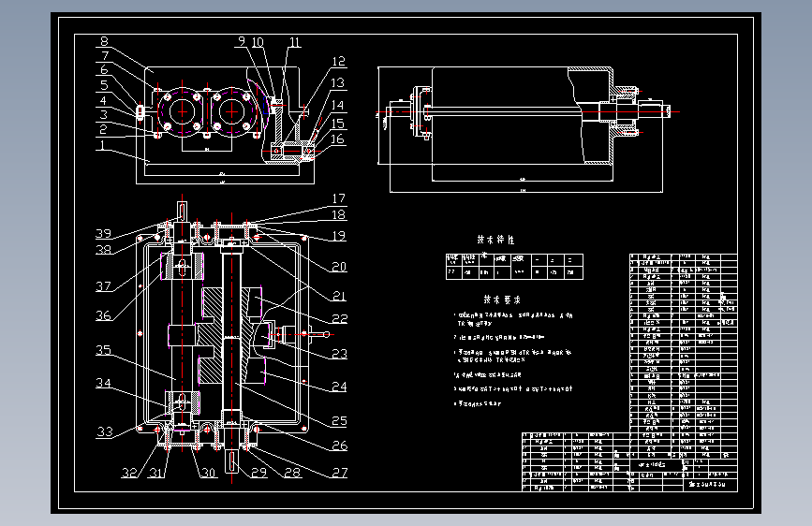Click part callout number 25
812x526 pixels.
(340, 421)
